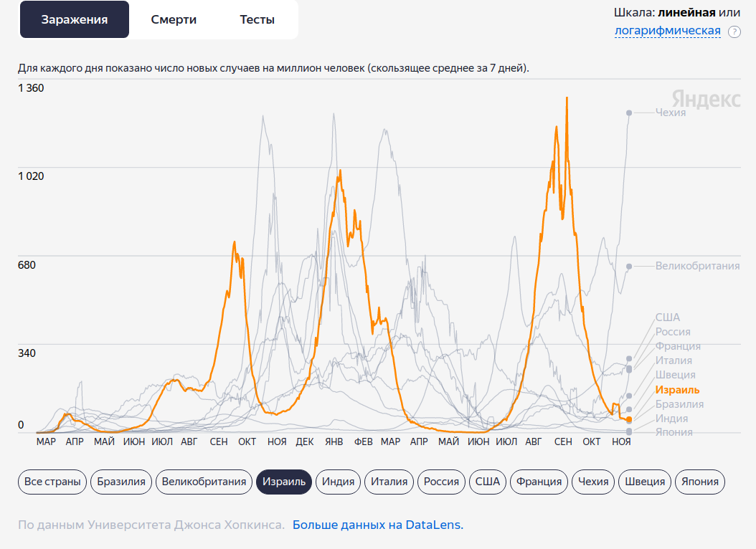Switch scale to логарифмическая
This screenshot has width=756, height=549.
[x=667, y=31]
